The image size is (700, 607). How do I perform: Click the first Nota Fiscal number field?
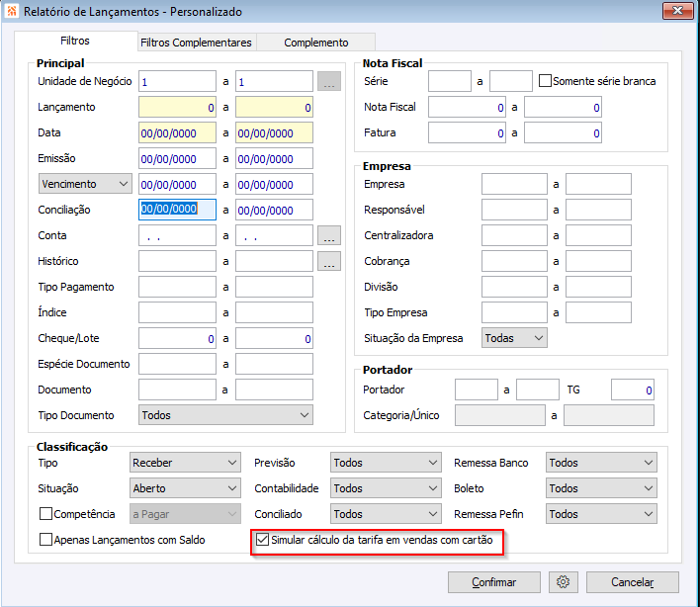467,107
